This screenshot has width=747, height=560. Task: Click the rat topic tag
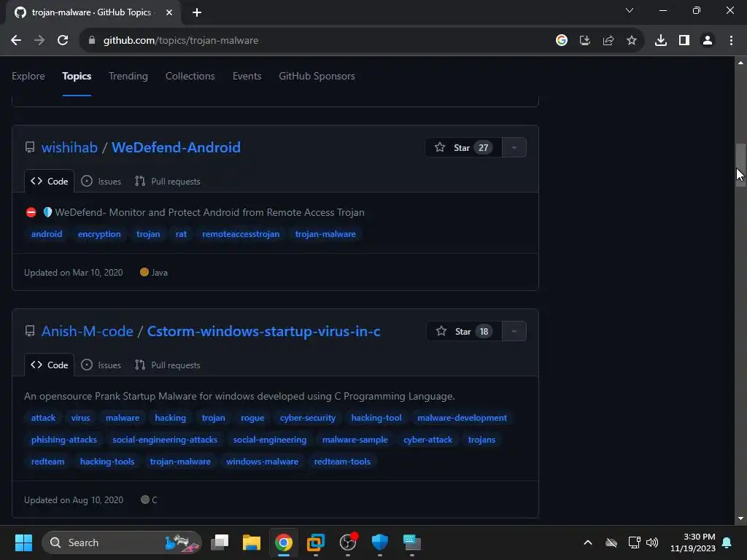(x=181, y=234)
